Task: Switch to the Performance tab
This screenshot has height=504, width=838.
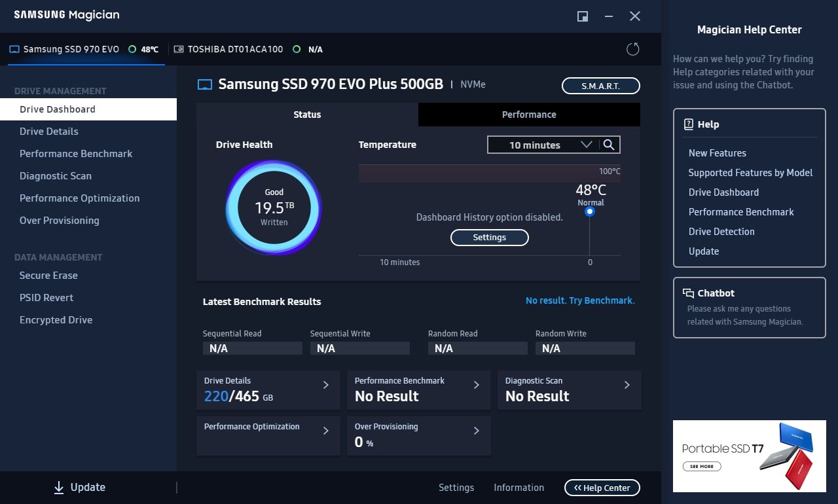Action: [x=528, y=114]
